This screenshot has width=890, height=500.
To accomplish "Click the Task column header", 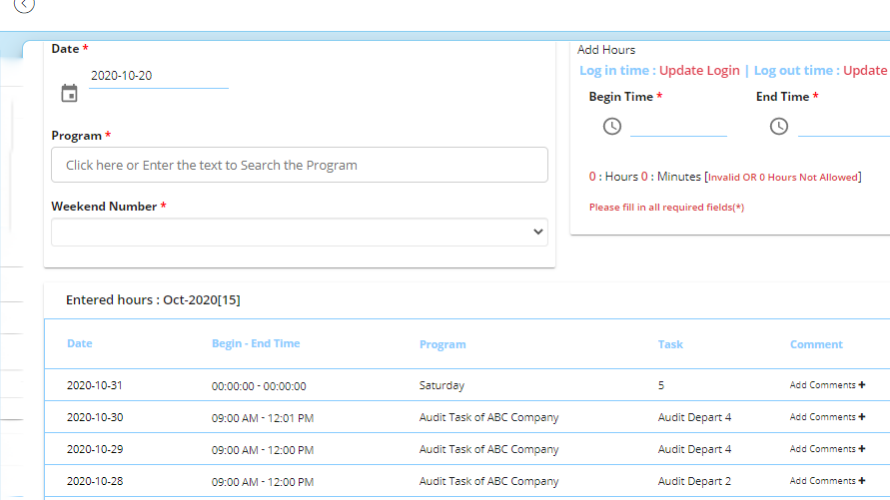I will click(670, 345).
